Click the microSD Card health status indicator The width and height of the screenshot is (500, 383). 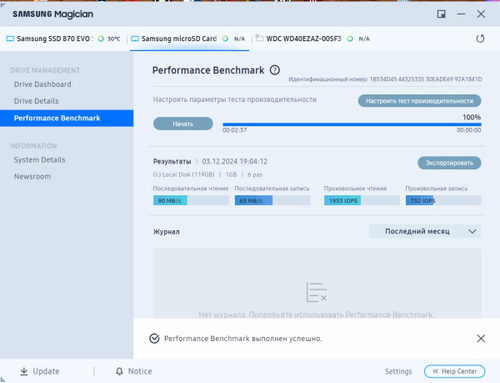coord(225,39)
